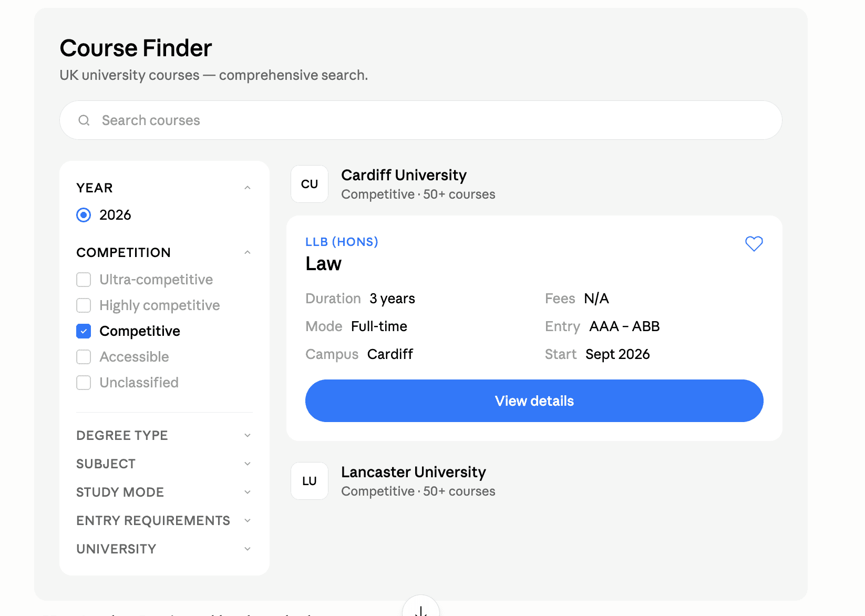Collapse the Year filter section
This screenshot has width=865, height=616.
coord(248,188)
